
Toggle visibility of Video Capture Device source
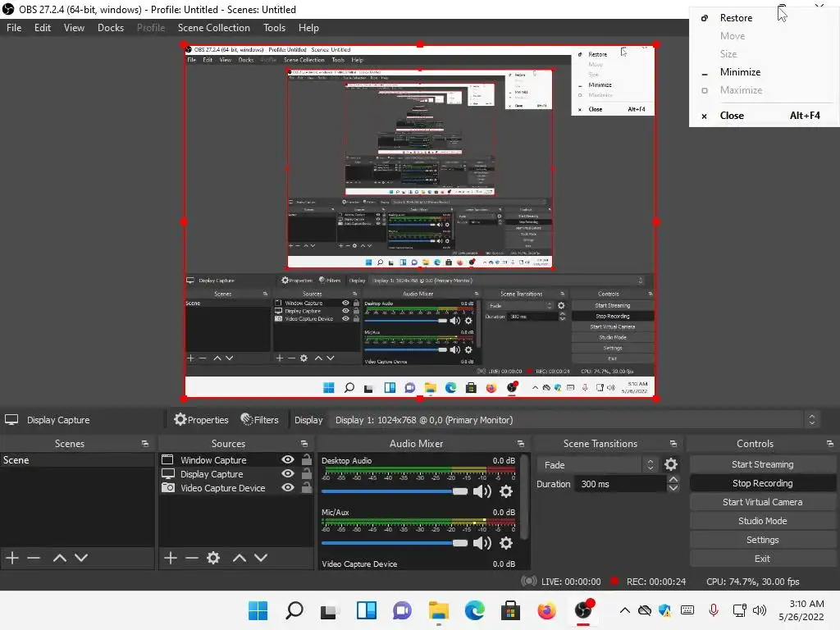click(x=288, y=487)
